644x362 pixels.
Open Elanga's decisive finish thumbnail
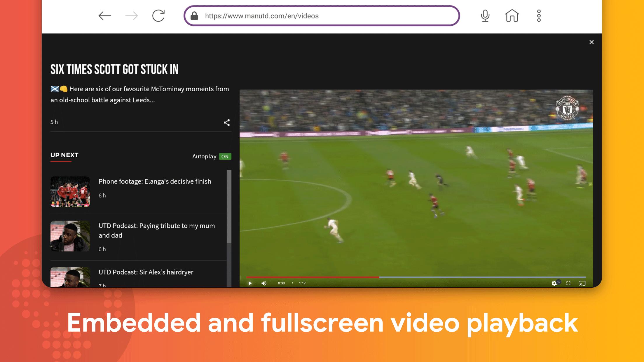pyautogui.click(x=70, y=192)
